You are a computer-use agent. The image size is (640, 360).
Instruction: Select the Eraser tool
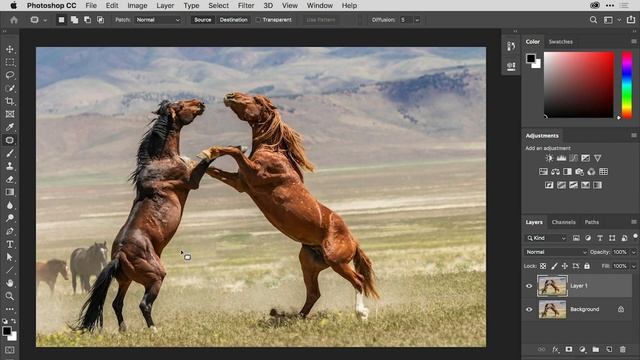[10, 179]
